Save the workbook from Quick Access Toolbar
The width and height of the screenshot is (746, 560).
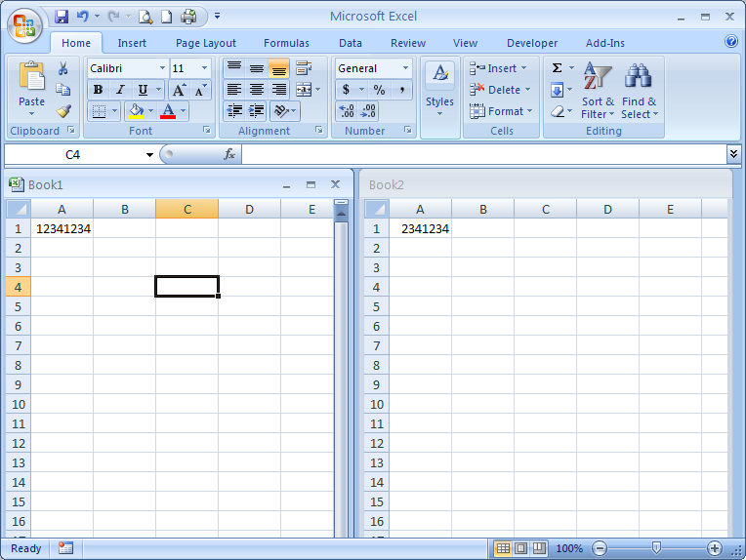tap(62, 17)
